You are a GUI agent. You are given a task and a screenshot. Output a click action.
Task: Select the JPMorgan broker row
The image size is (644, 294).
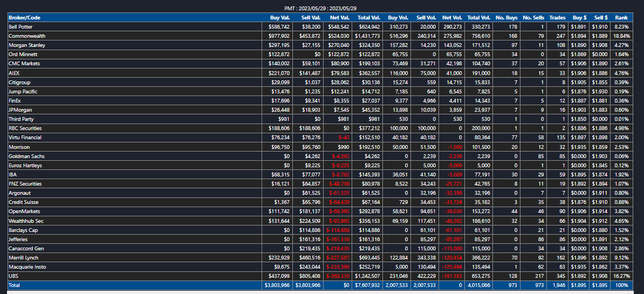[x=321, y=110]
